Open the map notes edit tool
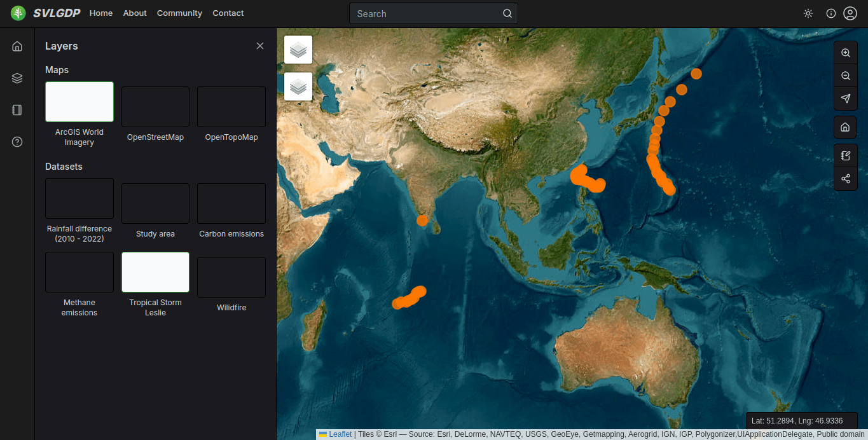 845,156
